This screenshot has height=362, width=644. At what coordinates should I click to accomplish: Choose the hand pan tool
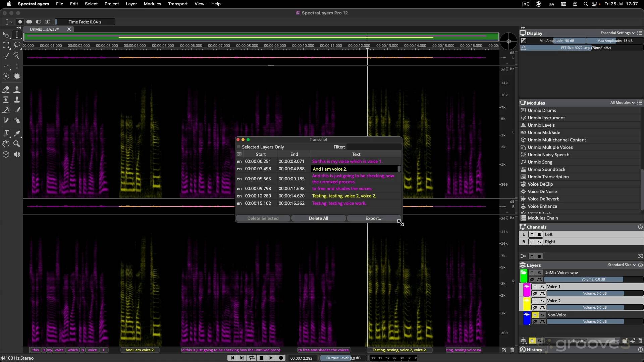(6, 144)
